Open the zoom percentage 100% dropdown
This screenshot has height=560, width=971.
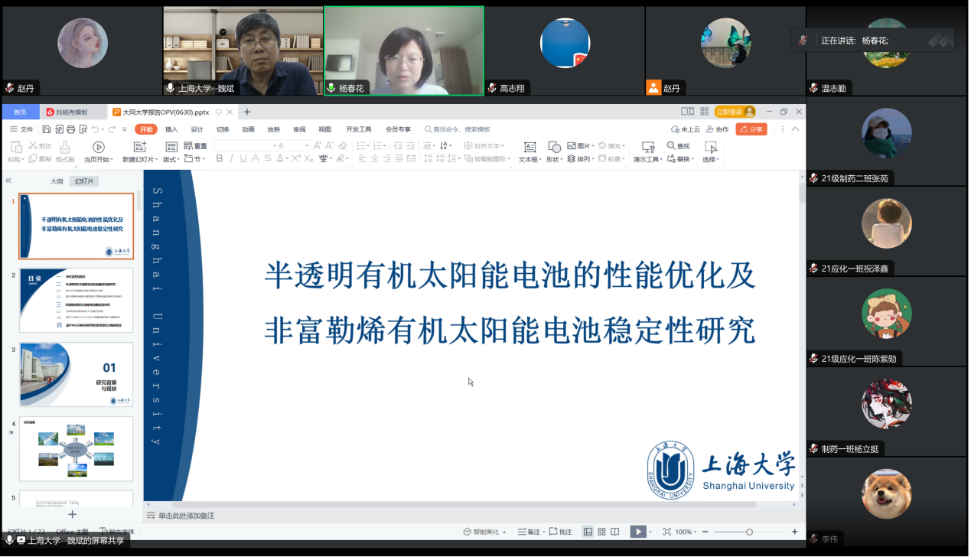(687, 532)
